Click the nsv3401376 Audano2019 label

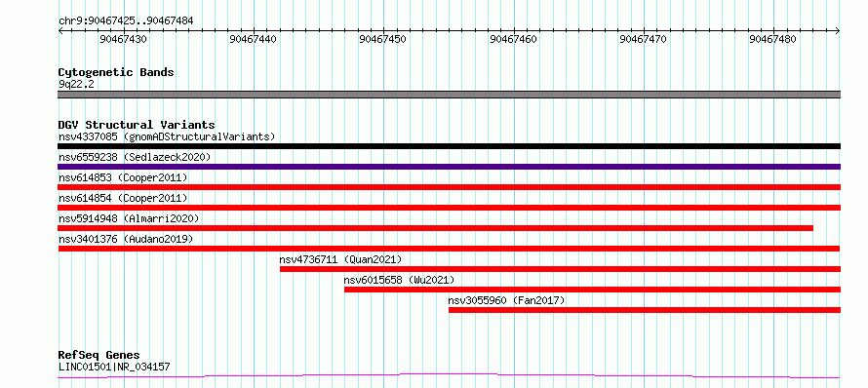point(126,239)
